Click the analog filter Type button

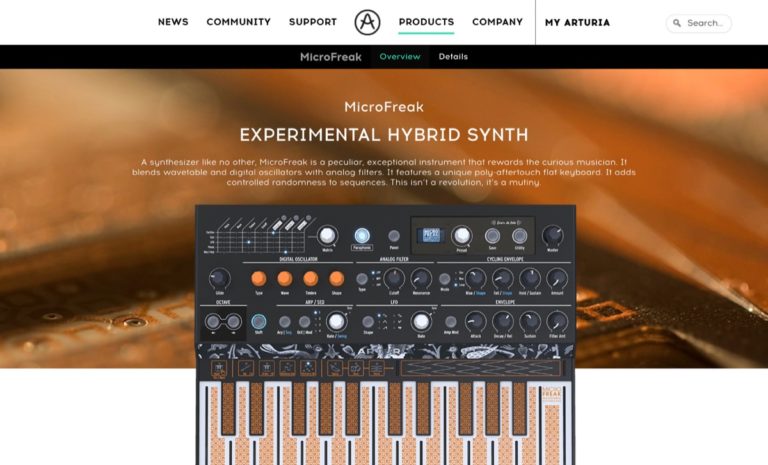tap(362, 279)
